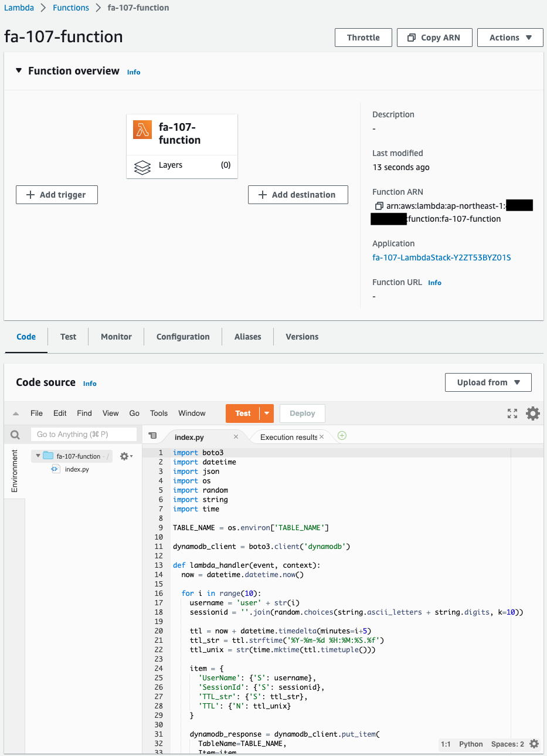
Task: Switch to the Configuration tab
Action: click(x=183, y=337)
